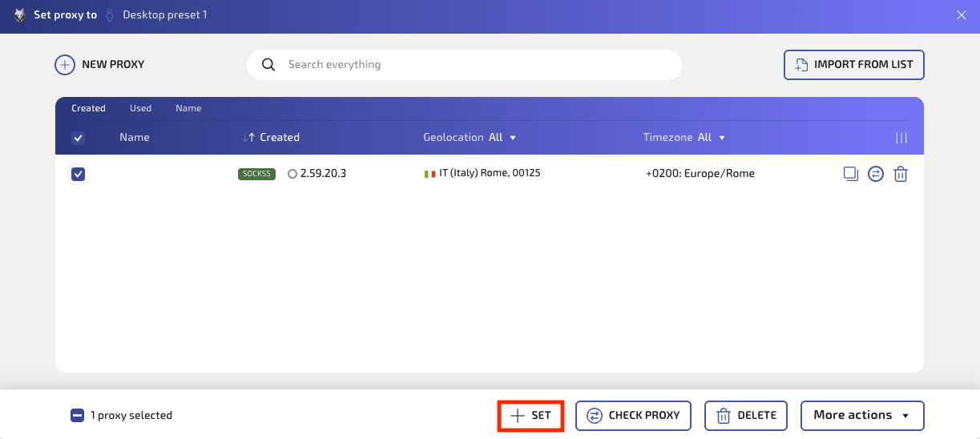Click the SET button
The width and height of the screenshot is (980, 439).
pyautogui.click(x=531, y=416)
